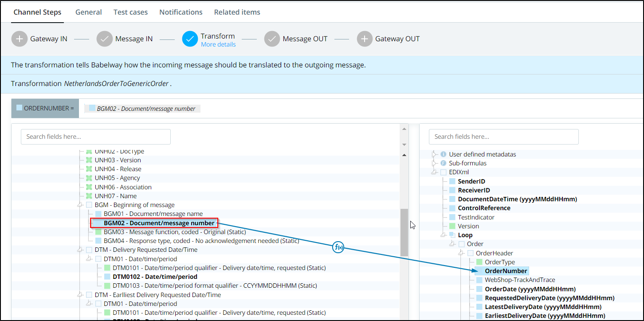
Task: Toggle box next to DTM - Delivery Requested Date/Time
Action: click(89, 250)
